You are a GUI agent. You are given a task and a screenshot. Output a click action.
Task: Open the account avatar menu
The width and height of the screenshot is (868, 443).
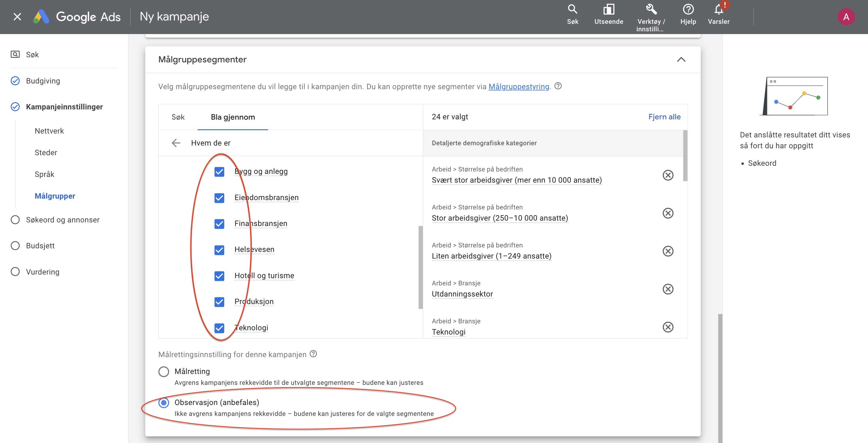click(x=845, y=17)
